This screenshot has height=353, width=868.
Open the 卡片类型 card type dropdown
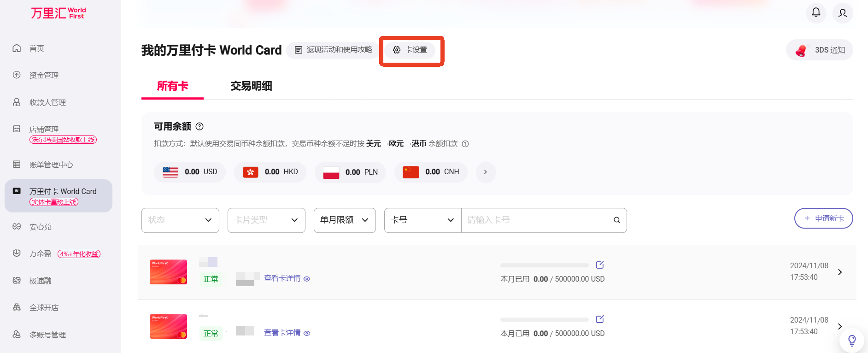click(266, 220)
